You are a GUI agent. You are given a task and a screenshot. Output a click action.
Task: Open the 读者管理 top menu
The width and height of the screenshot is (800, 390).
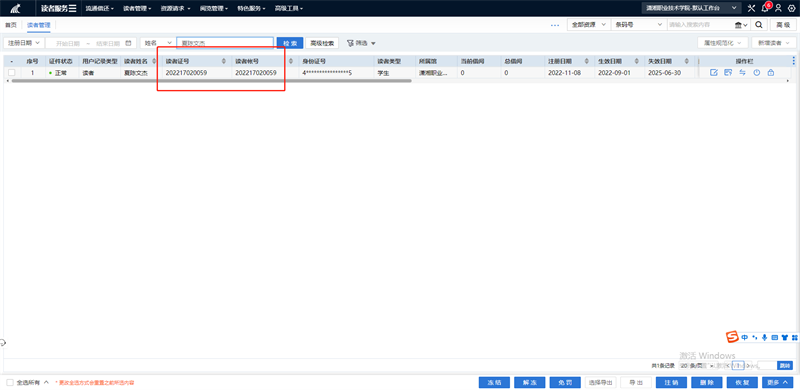(x=137, y=8)
